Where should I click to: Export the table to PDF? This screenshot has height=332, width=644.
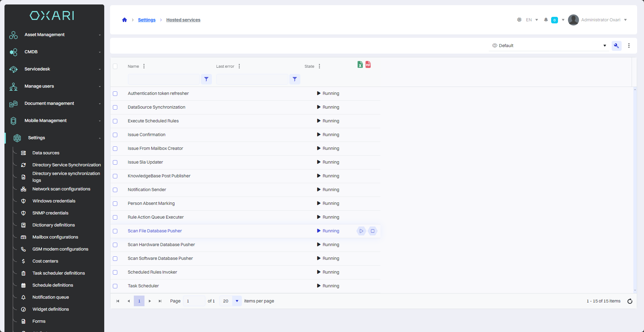[368, 65]
